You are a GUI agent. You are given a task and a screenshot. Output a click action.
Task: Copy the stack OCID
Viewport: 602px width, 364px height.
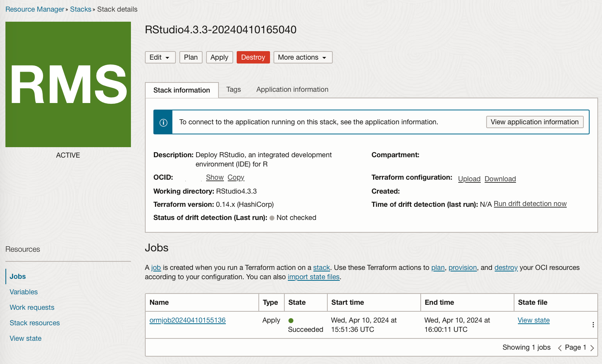[236, 177]
